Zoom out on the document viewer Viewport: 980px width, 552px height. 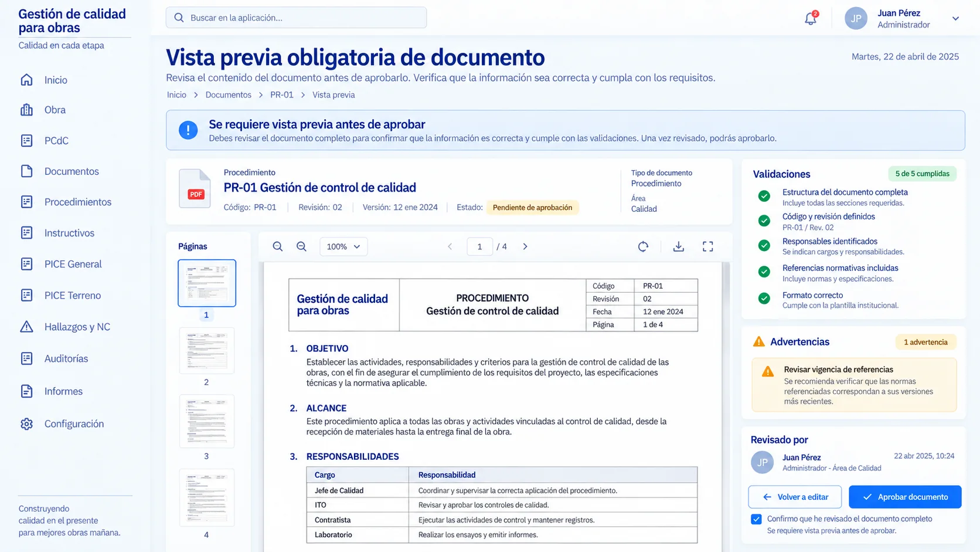coord(301,246)
